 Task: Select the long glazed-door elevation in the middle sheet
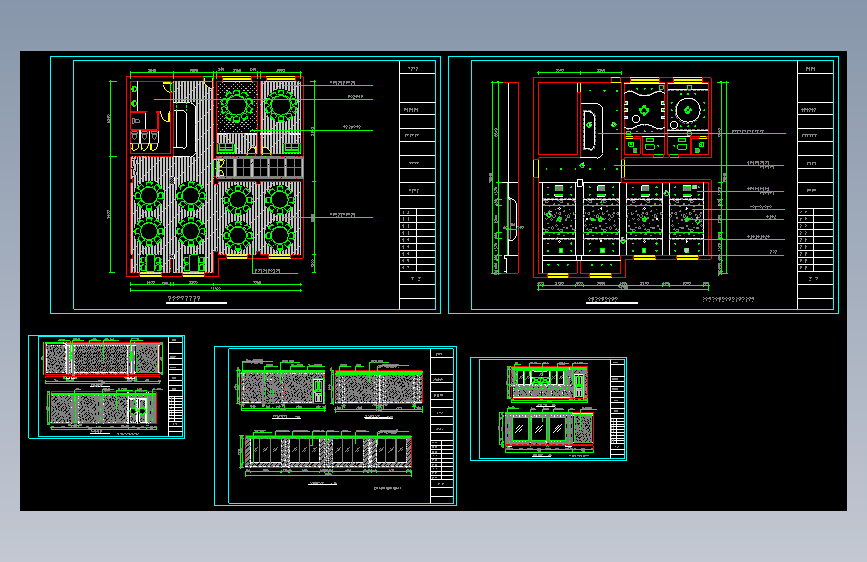point(328,452)
